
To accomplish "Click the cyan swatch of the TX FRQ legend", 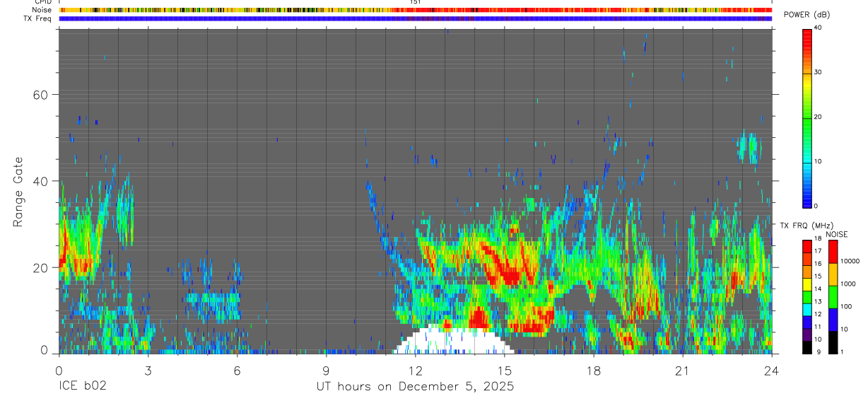I will [807, 309].
